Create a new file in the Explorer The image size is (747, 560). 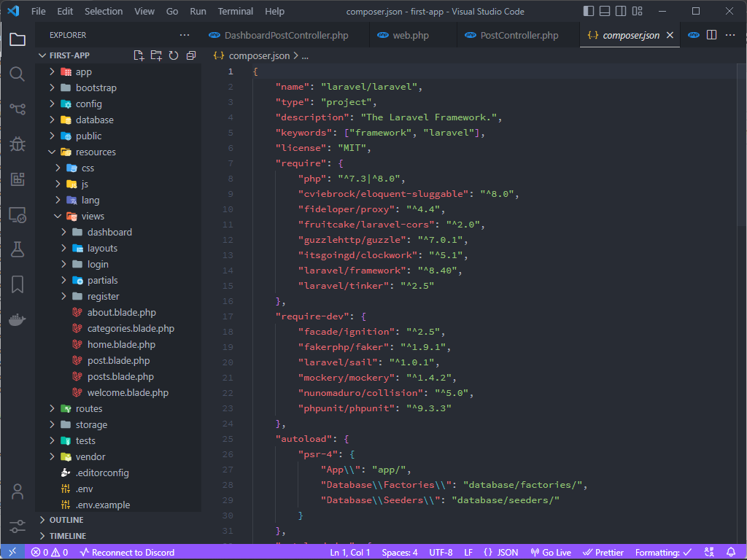coord(137,55)
